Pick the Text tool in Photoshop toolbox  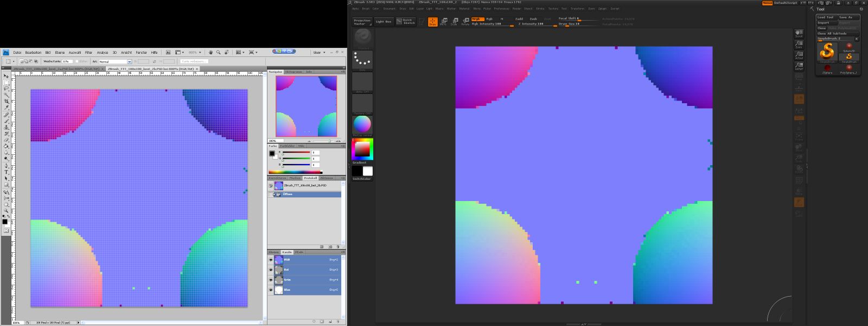click(7, 172)
